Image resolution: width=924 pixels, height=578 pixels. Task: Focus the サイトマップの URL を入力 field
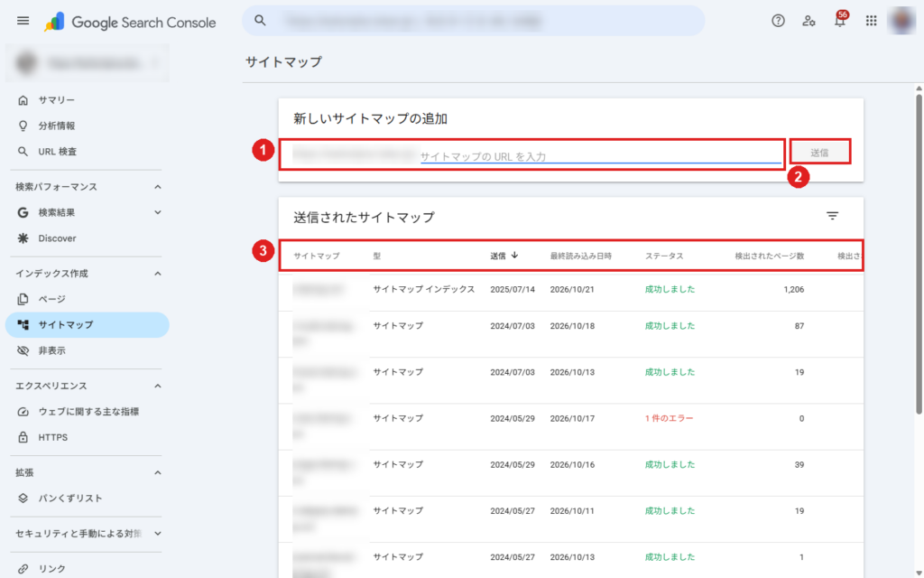(600, 156)
